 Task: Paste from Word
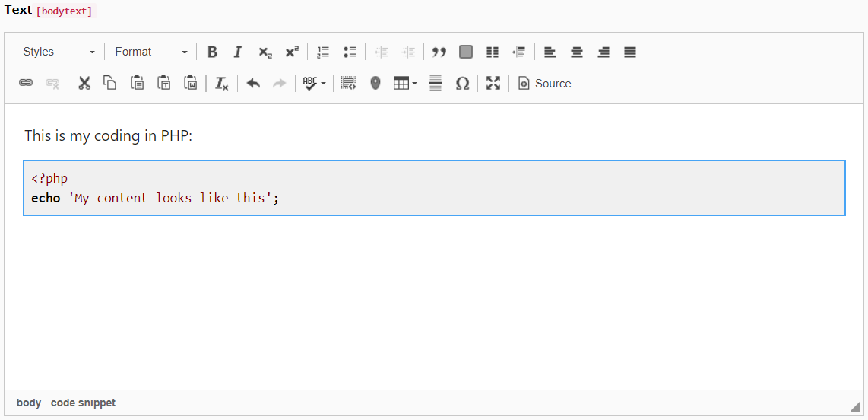[191, 83]
